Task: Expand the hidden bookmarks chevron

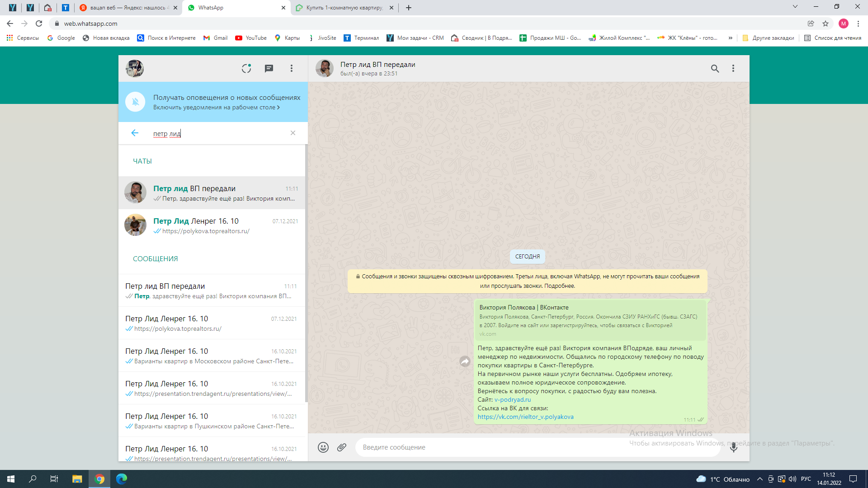Action: [730, 38]
